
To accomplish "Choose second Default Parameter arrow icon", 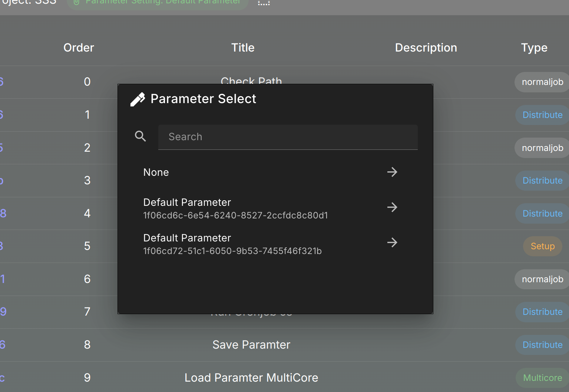I will (x=392, y=243).
